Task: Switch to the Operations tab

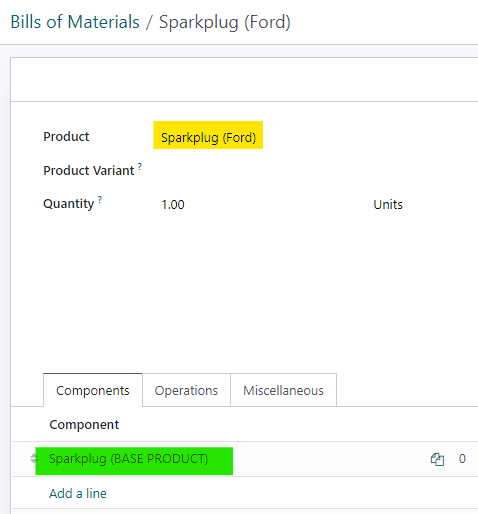Action: click(186, 390)
